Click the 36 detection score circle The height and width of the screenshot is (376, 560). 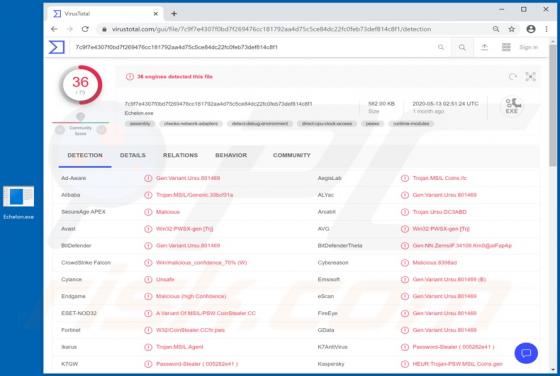pos(81,85)
